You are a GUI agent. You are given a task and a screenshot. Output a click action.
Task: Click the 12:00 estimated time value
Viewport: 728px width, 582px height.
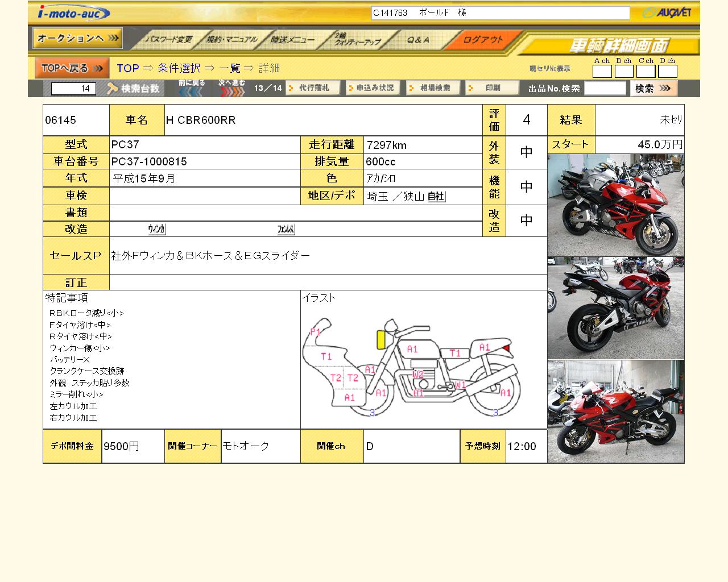click(x=522, y=446)
